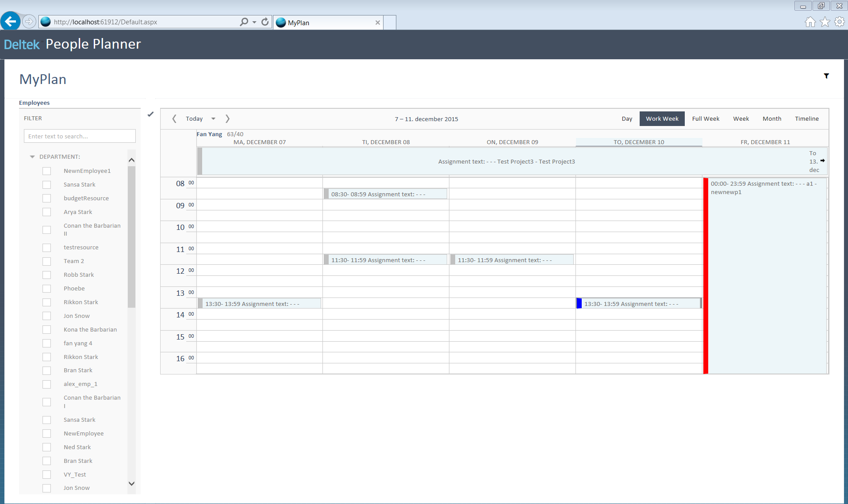Open the Today date dropdown arrow
The image size is (848, 504).
[213, 118]
